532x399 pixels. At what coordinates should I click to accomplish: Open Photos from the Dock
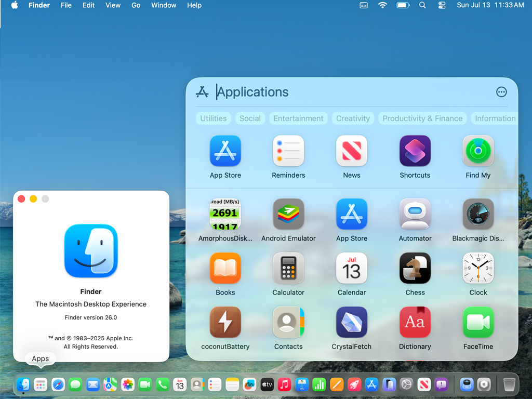128,384
